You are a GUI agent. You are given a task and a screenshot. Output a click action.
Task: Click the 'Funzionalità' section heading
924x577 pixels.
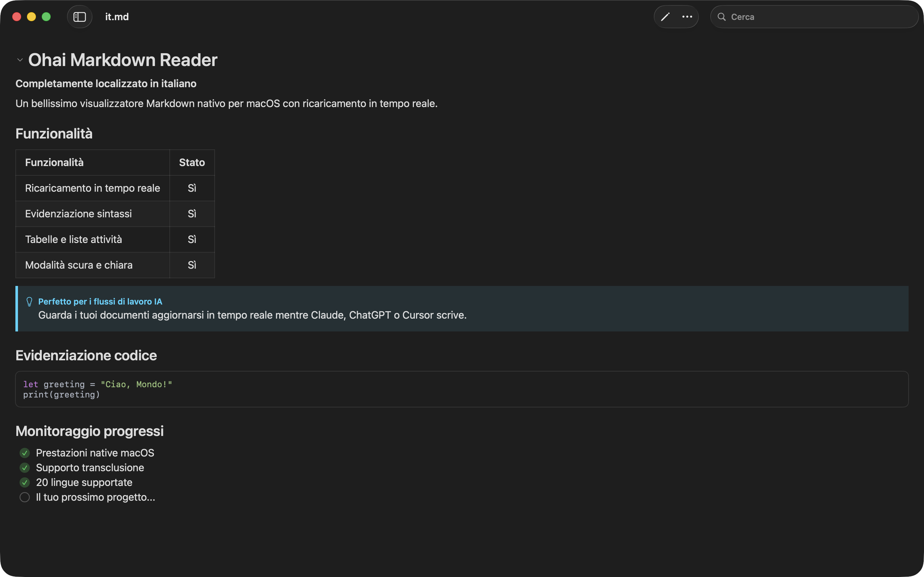coord(54,134)
